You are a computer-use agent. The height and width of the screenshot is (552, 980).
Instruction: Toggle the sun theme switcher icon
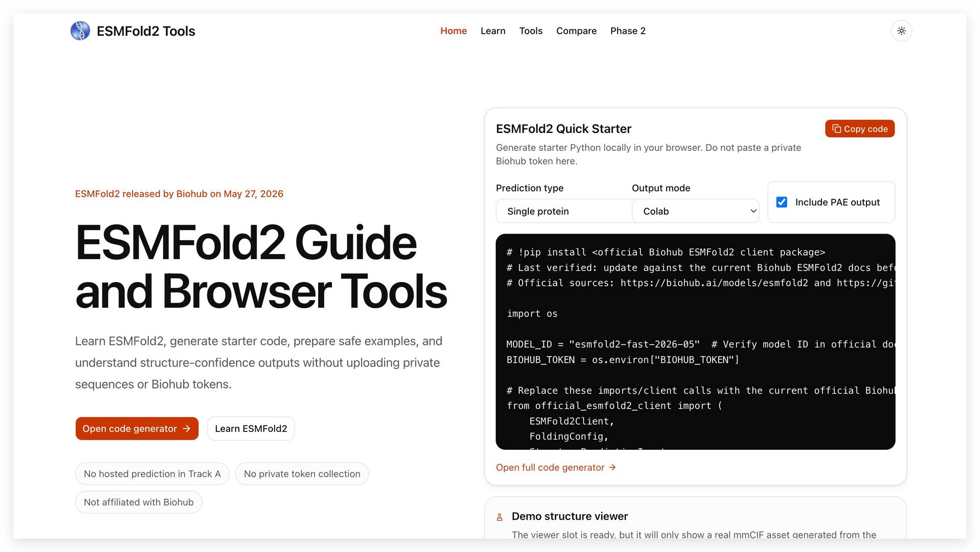pos(901,31)
